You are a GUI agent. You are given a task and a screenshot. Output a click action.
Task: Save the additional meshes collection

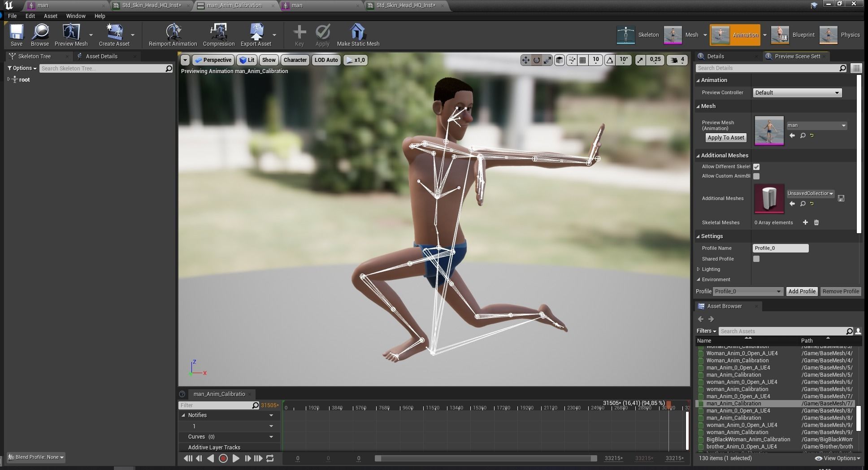[841, 198]
